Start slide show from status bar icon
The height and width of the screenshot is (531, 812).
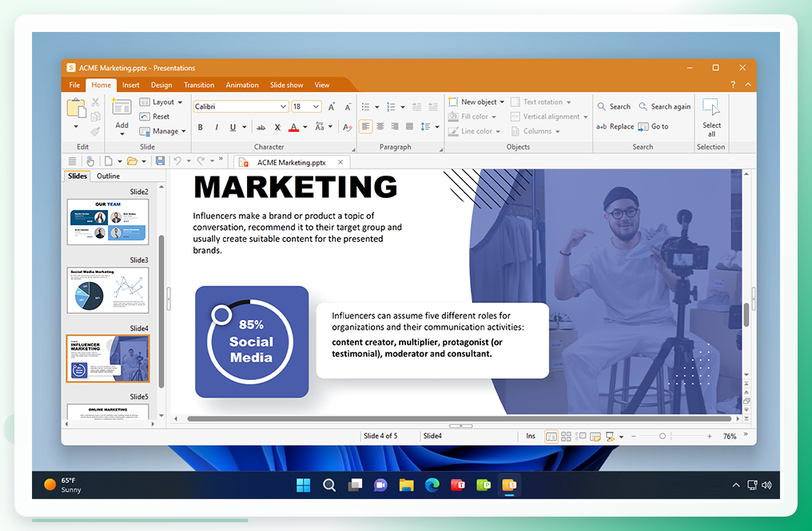click(x=610, y=436)
